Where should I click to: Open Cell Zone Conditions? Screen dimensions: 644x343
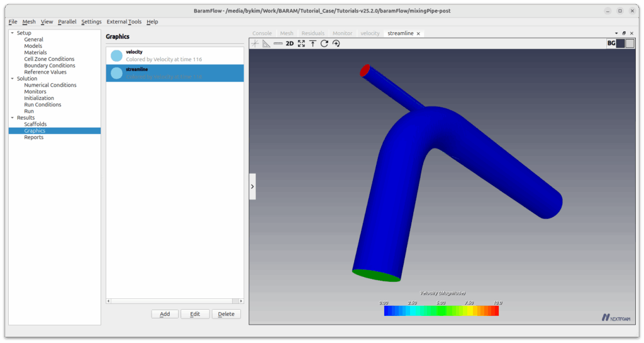coord(49,59)
